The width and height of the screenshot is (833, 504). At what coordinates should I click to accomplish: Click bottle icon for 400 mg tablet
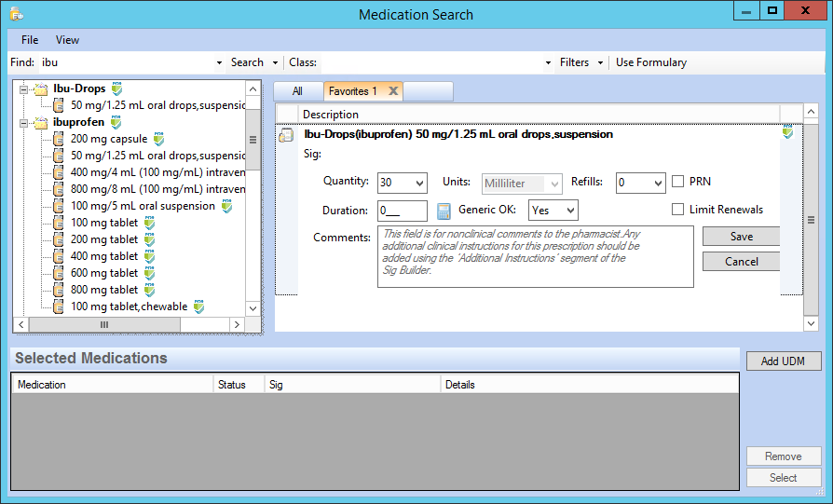59,256
